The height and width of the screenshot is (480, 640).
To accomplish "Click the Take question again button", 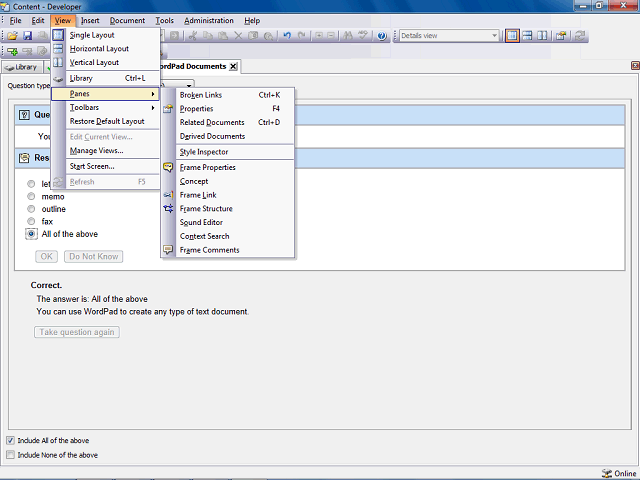I will [77, 332].
